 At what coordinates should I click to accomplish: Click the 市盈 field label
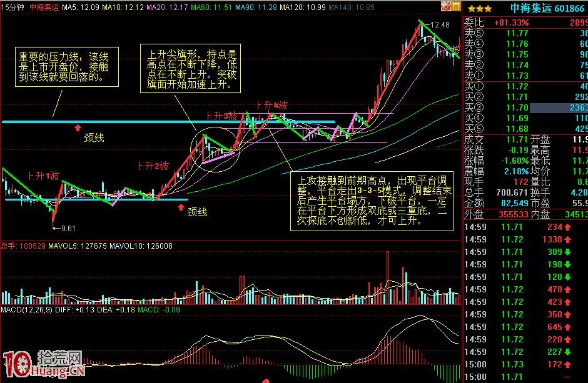(540, 203)
